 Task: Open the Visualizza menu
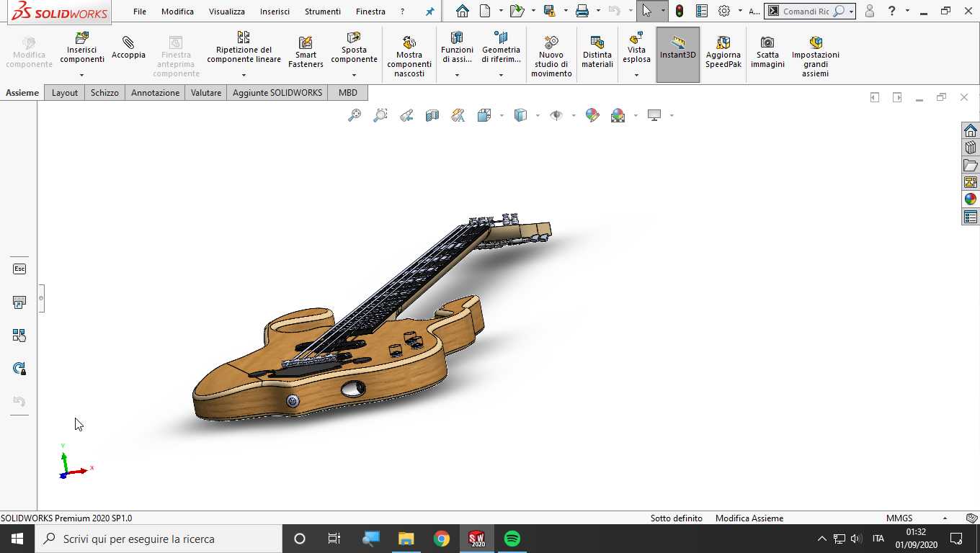point(227,12)
